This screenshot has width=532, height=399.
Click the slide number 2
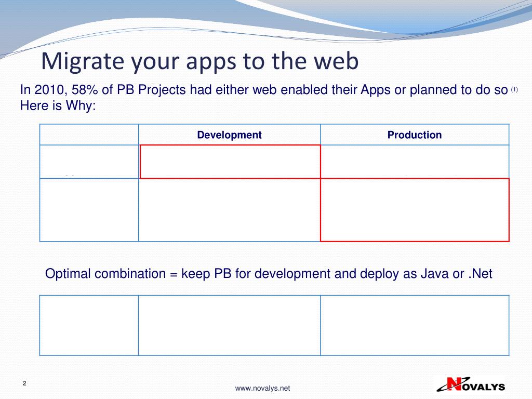coord(24,383)
